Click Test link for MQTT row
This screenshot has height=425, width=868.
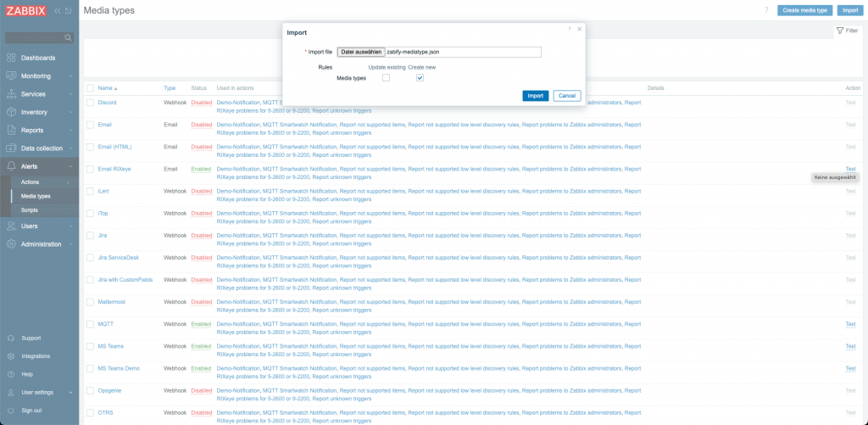(x=850, y=324)
